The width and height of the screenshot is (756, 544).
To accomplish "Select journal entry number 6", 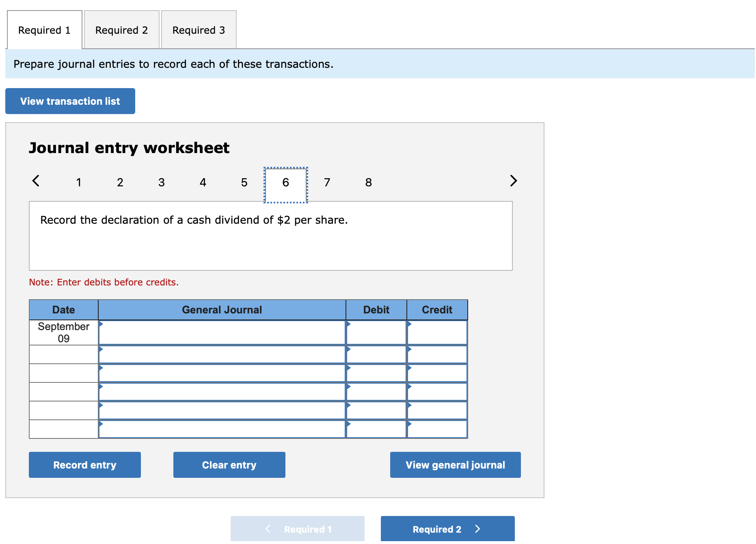I will (286, 185).
